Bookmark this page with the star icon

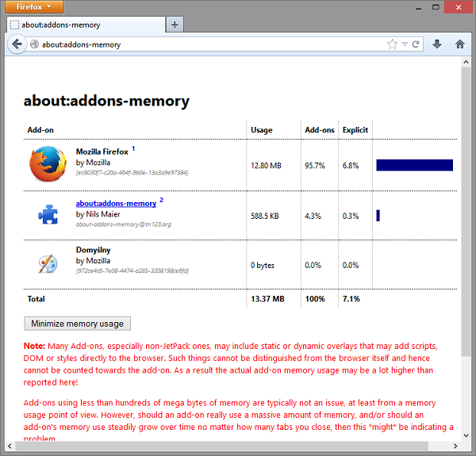392,44
